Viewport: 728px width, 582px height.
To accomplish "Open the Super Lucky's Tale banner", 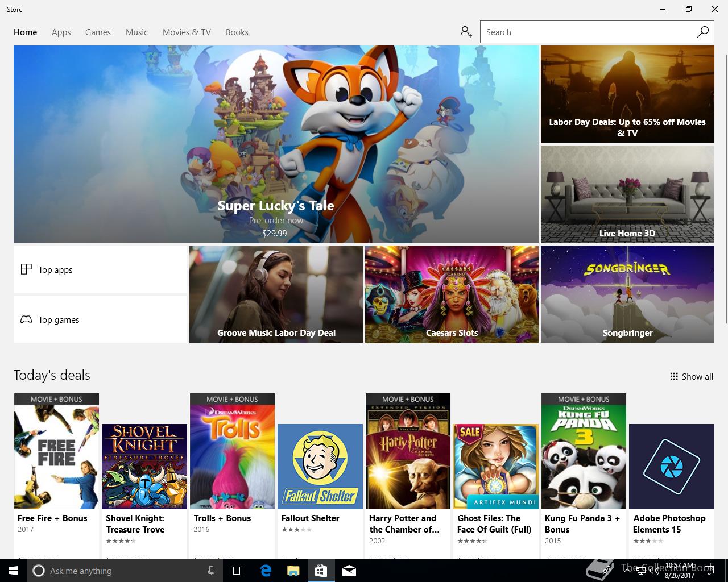I will (276, 144).
